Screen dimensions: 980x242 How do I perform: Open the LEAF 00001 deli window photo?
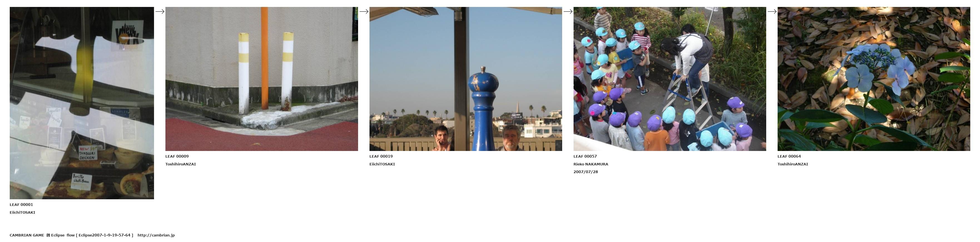pos(82,103)
